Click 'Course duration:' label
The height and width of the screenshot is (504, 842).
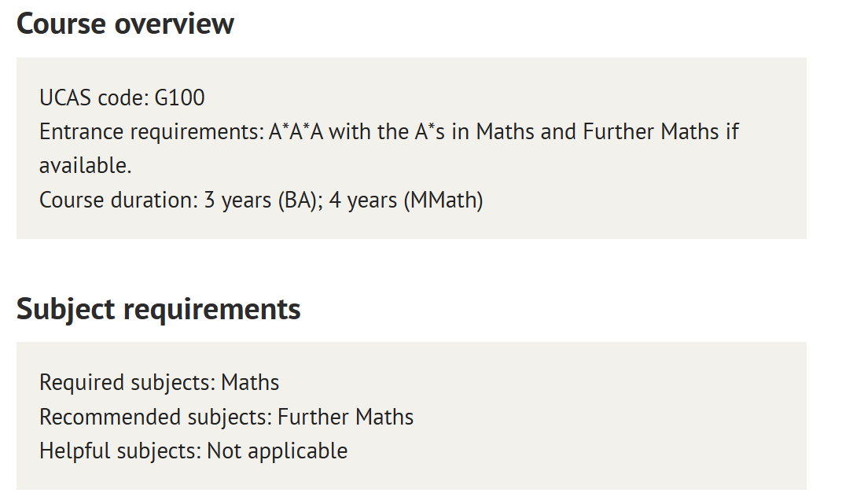[119, 200]
